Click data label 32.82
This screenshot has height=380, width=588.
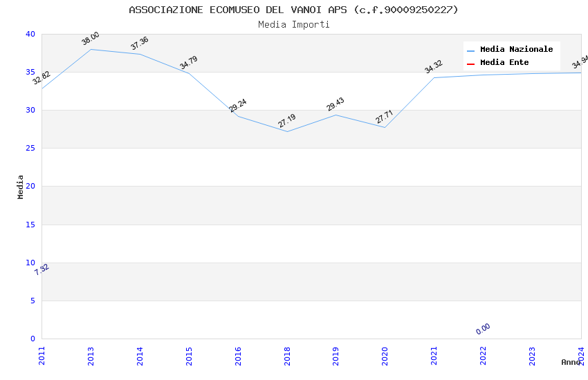[42, 77]
